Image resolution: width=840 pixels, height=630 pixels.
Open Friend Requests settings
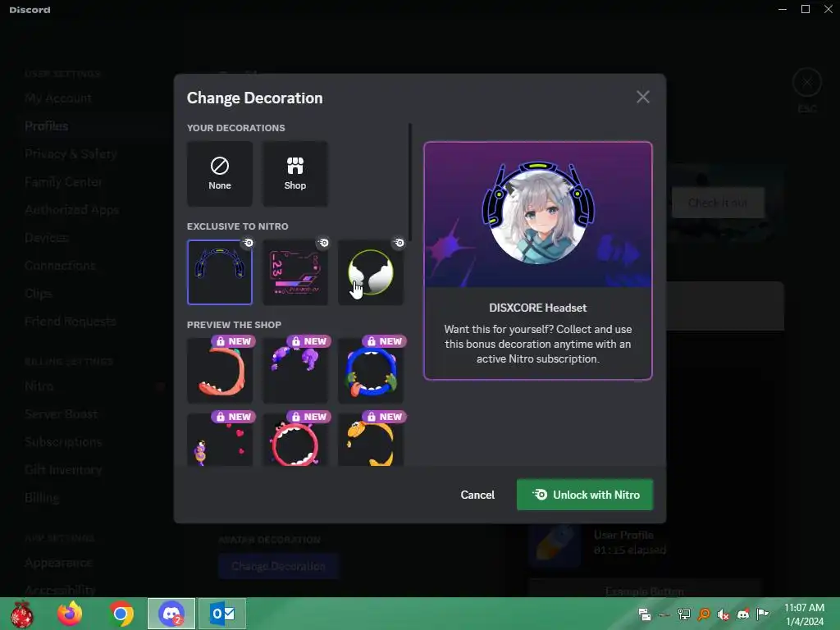(x=71, y=321)
